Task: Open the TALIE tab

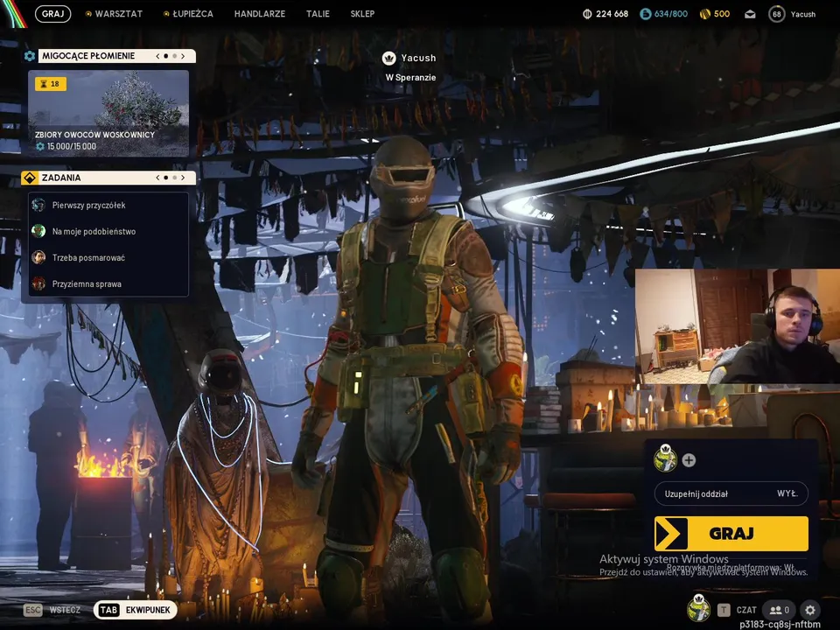Action: (x=318, y=14)
